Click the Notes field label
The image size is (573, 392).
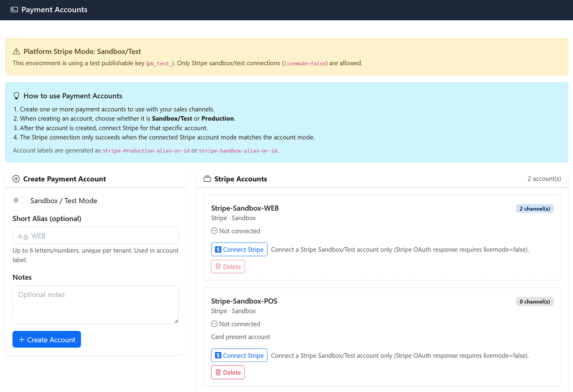click(22, 277)
